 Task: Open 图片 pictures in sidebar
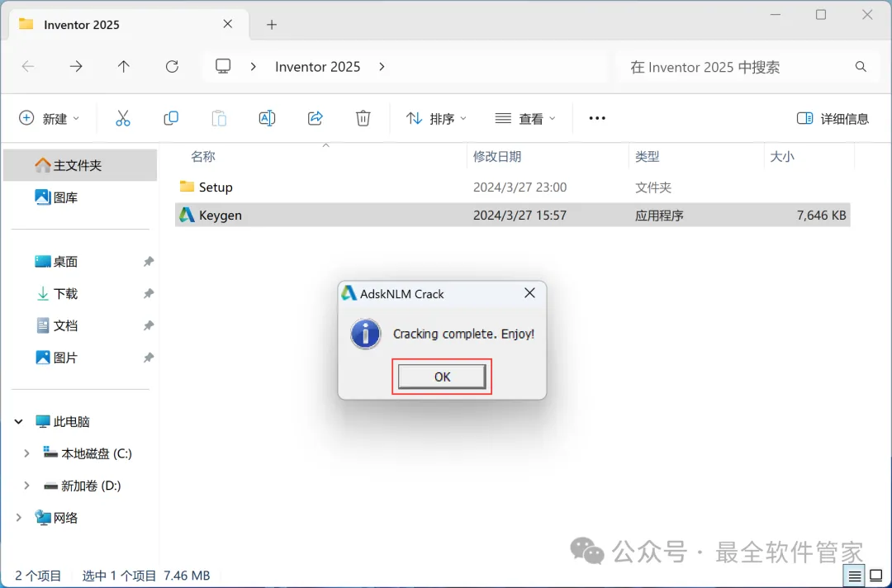(57, 358)
